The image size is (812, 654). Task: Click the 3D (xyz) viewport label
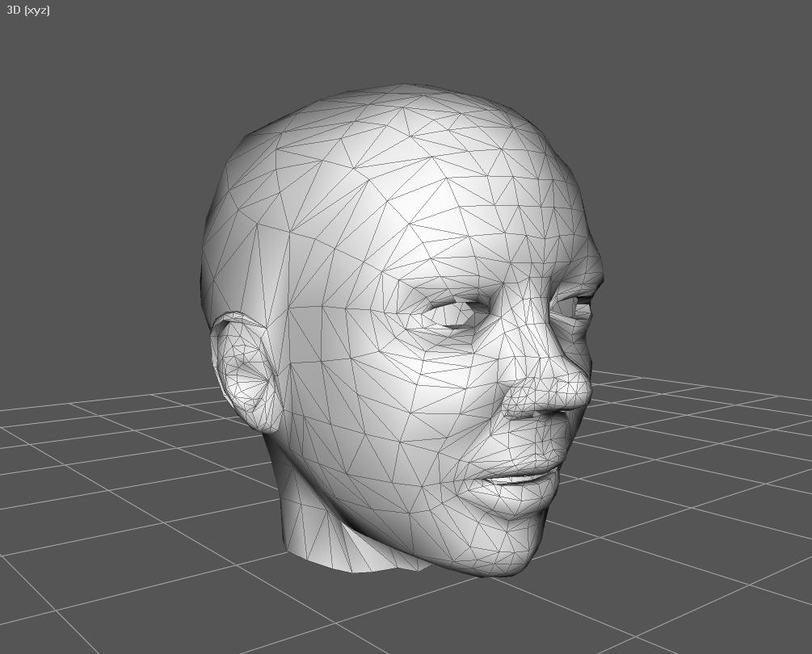28,10
